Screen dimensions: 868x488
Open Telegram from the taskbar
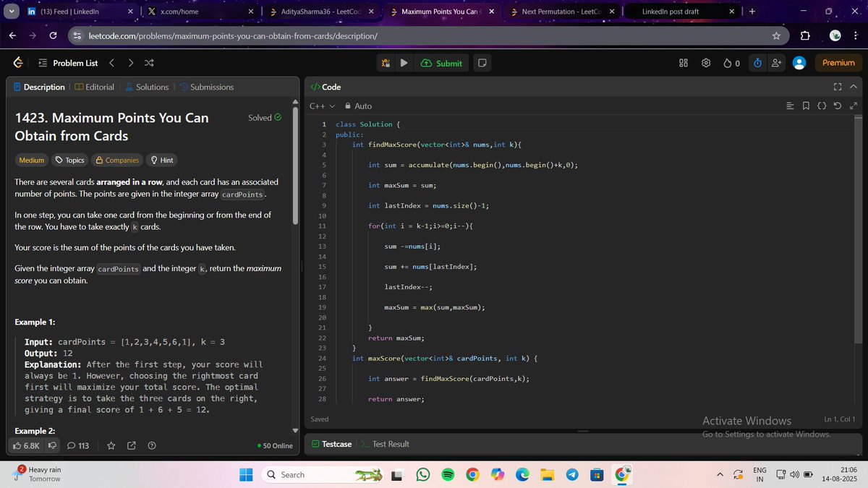pyautogui.click(x=571, y=475)
